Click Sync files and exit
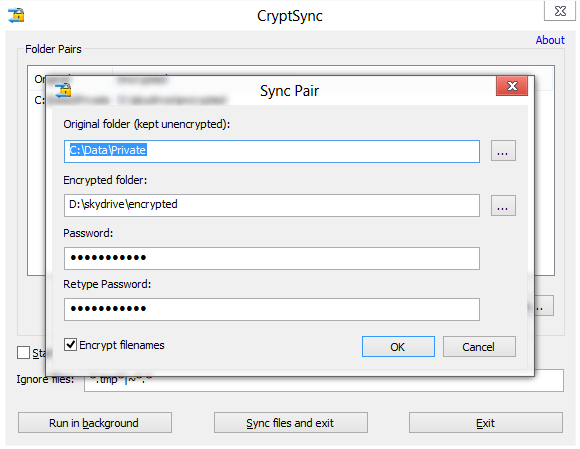This screenshot has width=580, height=449. tap(290, 423)
